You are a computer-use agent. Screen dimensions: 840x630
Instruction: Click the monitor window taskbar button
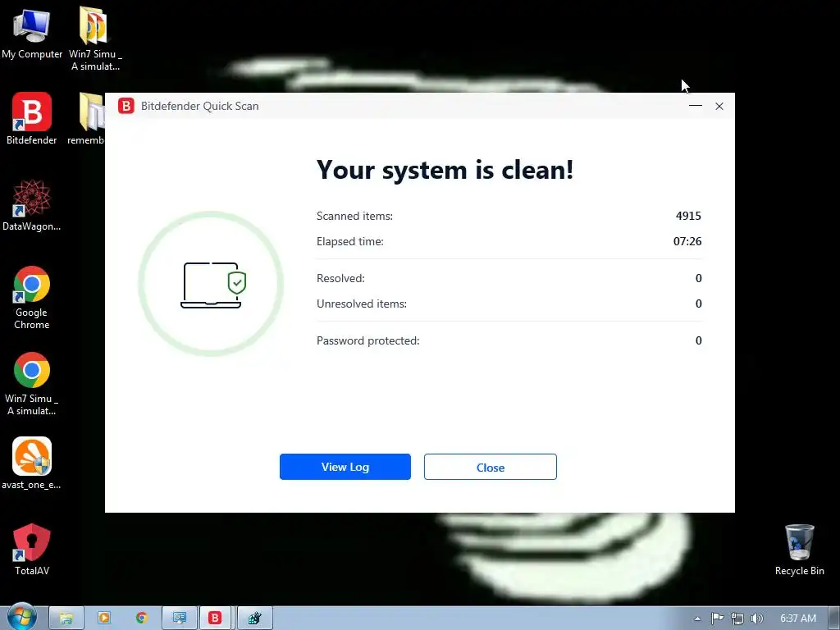(x=179, y=619)
